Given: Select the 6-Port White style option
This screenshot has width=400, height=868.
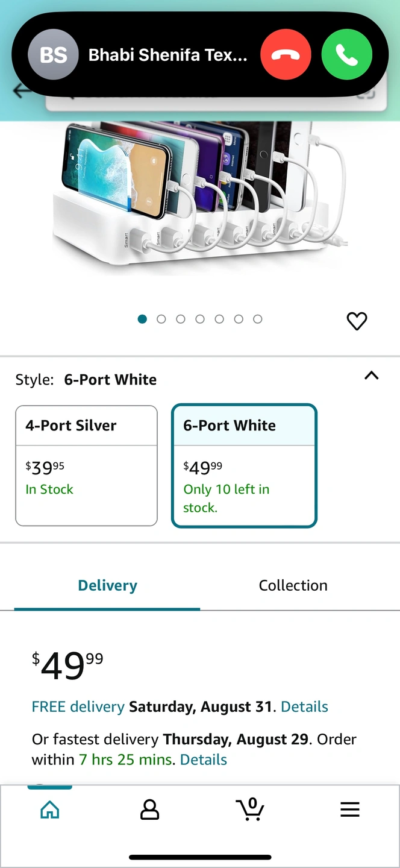Looking at the screenshot, I should tap(244, 465).
